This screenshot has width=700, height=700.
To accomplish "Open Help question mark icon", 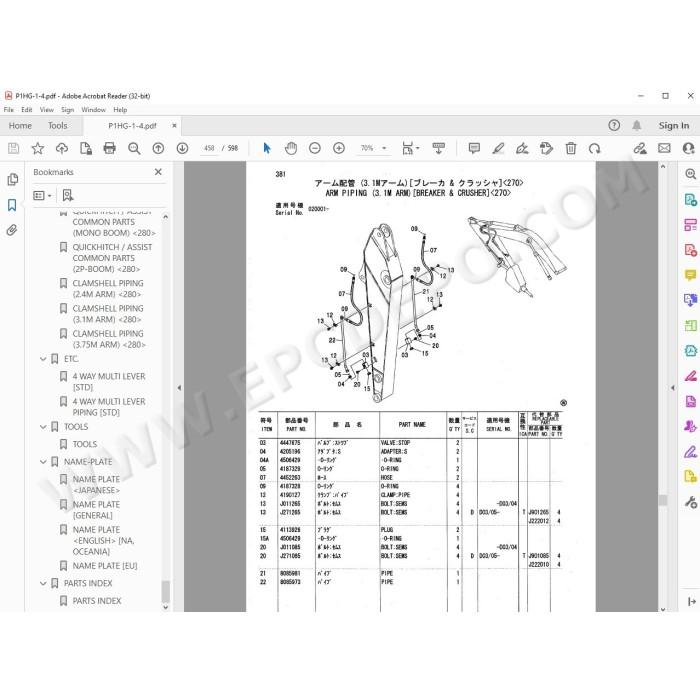I will click(614, 125).
